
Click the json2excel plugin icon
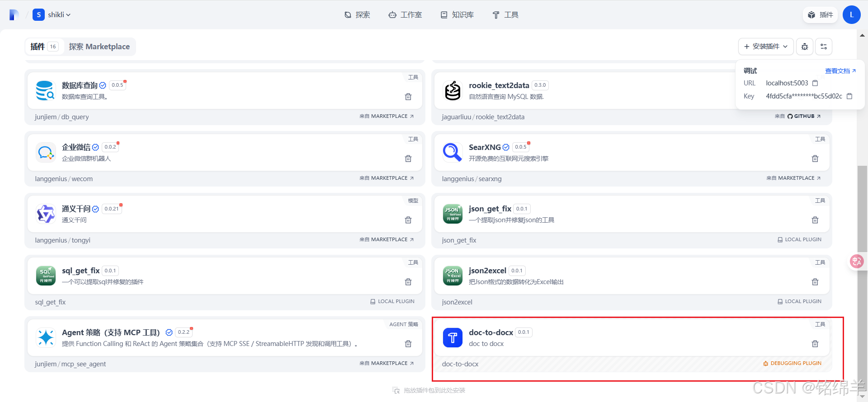tap(453, 276)
